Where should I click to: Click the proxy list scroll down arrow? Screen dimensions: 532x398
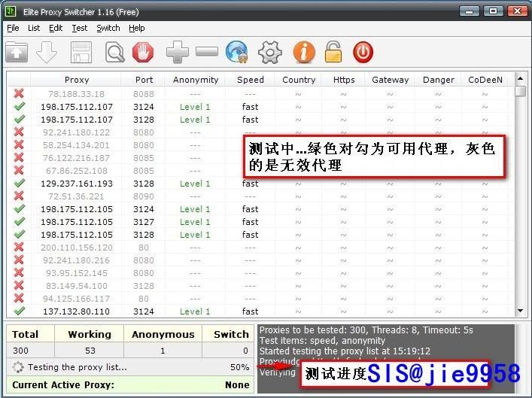(x=520, y=311)
